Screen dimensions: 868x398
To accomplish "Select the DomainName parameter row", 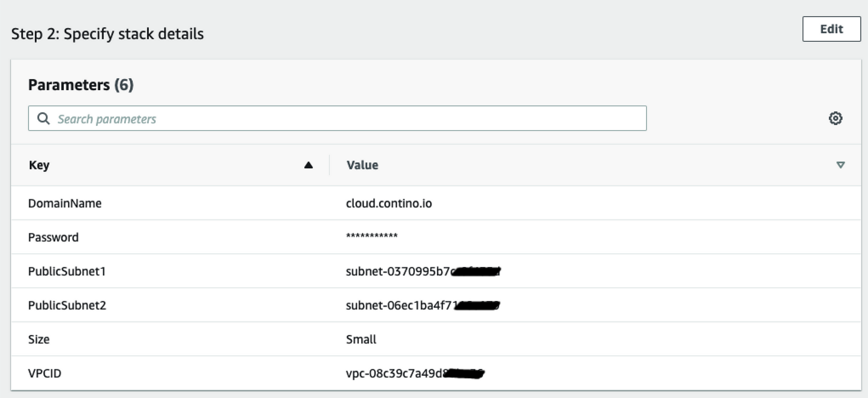I will [436, 203].
